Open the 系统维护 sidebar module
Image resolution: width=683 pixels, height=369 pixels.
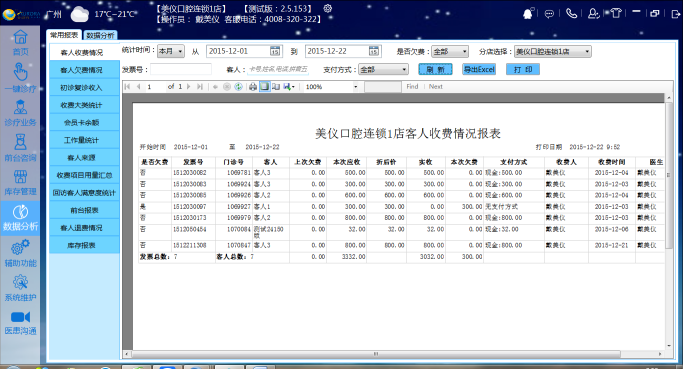(x=20, y=288)
